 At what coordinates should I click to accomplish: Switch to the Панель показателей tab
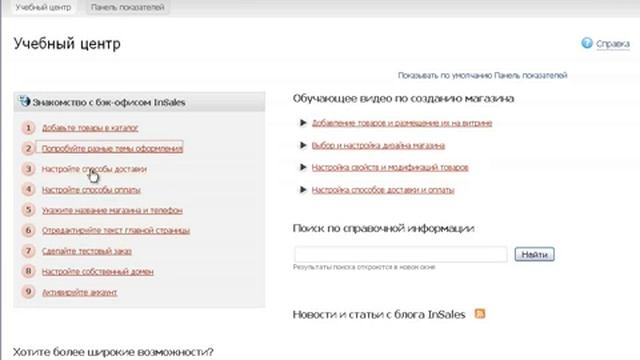(x=127, y=7)
